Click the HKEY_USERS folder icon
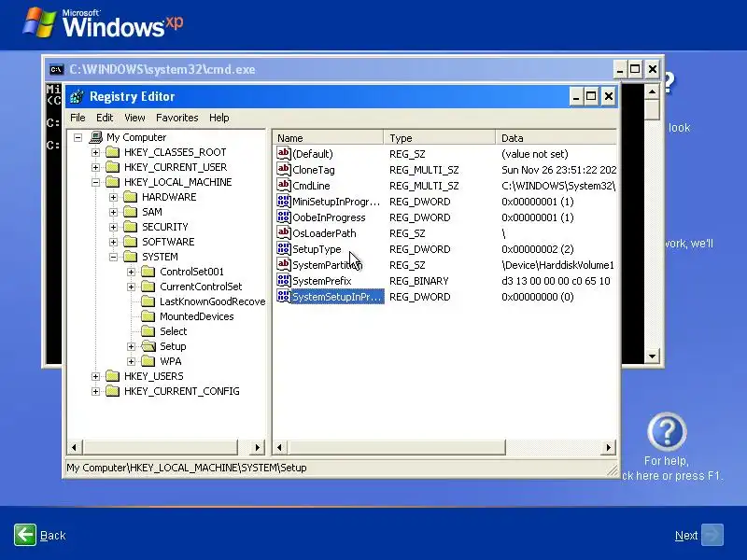Viewport: 747px width, 560px height. [x=112, y=376]
